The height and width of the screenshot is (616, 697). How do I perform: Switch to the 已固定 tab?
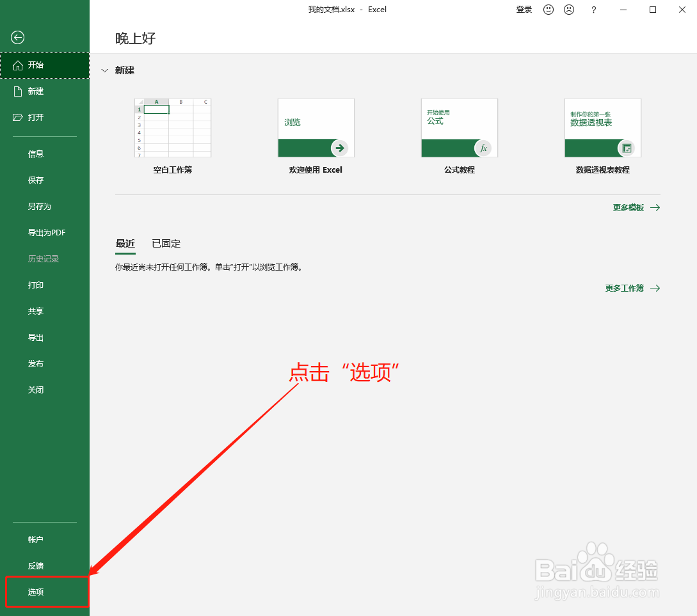[166, 244]
